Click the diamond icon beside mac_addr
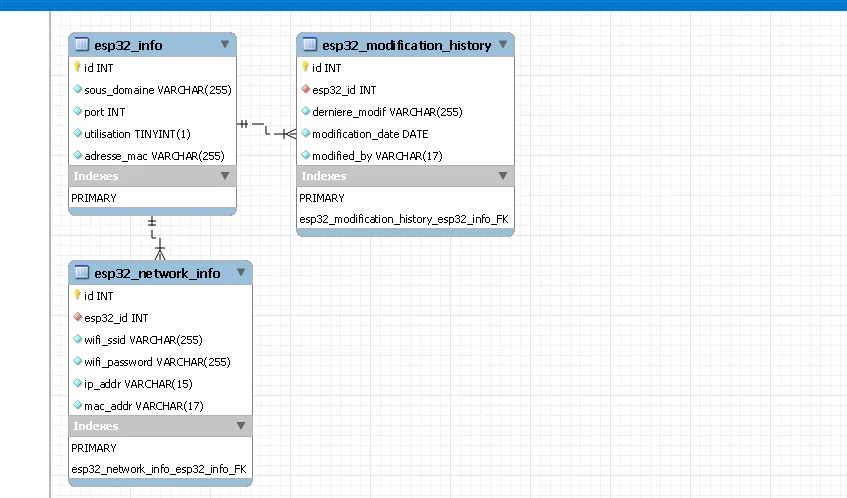Viewport: 847px width, 498px height. pyautogui.click(x=77, y=405)
